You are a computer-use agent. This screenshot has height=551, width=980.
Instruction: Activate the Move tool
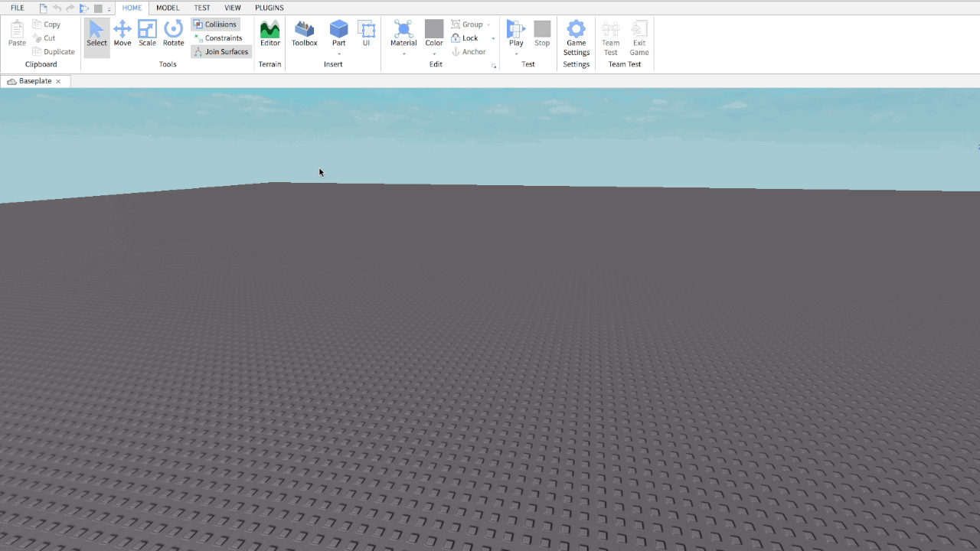click(x=122, y=34)
